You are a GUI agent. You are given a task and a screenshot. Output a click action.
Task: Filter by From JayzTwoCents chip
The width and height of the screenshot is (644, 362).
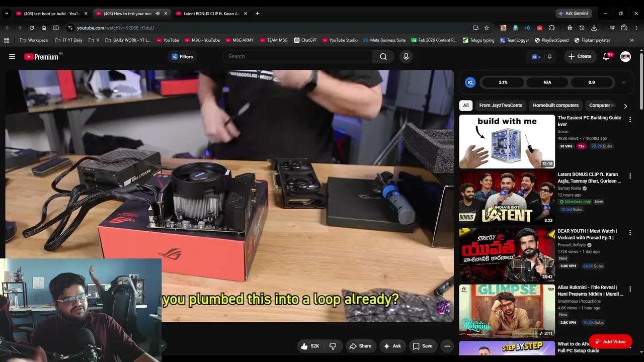[x=501, y=106]
